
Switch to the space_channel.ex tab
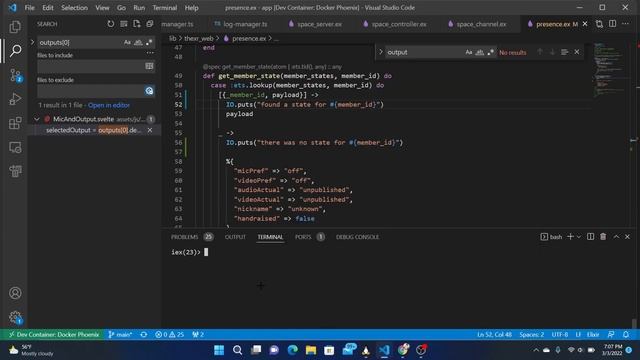coord(477,24)
